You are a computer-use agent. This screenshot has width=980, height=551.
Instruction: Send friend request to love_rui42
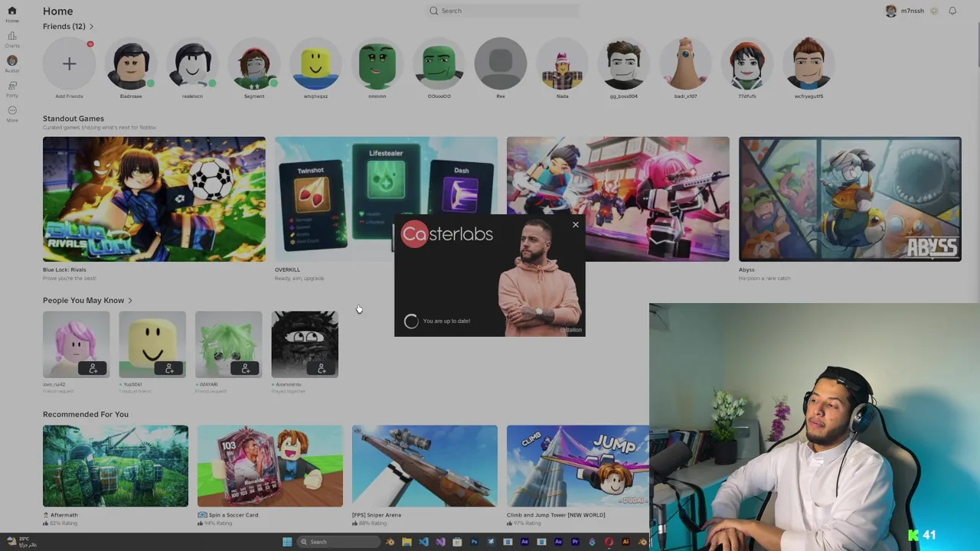click(x=93, y=368)
